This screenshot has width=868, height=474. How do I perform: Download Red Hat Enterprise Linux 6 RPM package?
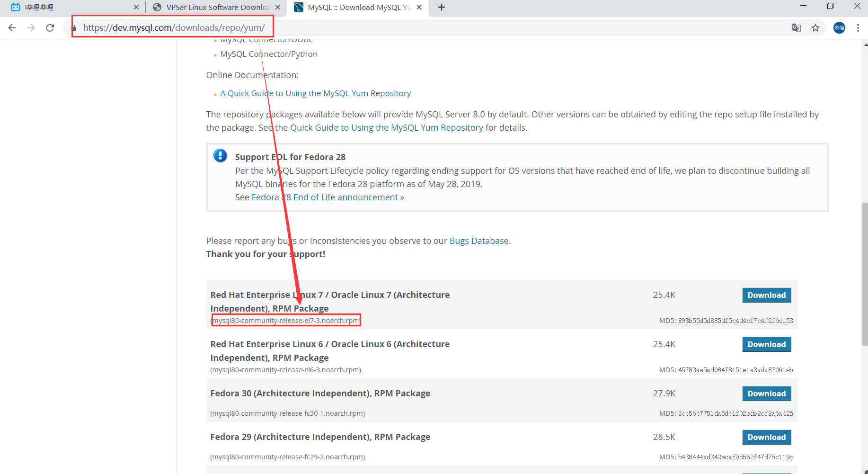pos(766,344)
